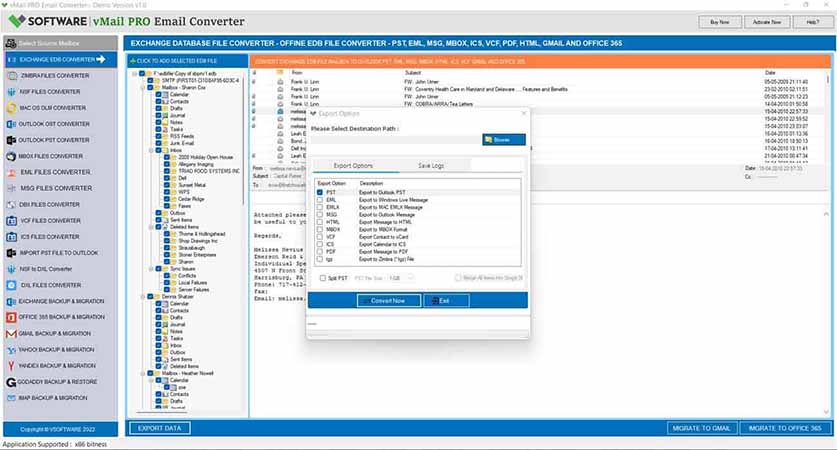This screenshot has height=450, width=837.
Task: Click the Migrate to Office 365 button
Action: coord(785,428)
